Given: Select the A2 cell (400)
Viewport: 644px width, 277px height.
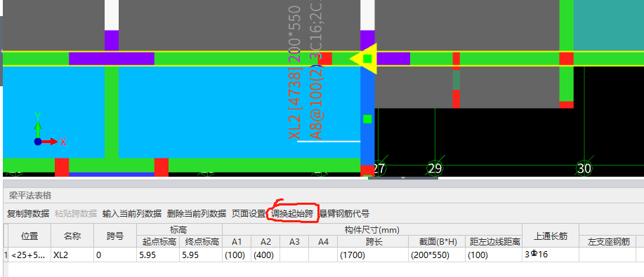Looking at the screenshot, I should pos(265,255).
